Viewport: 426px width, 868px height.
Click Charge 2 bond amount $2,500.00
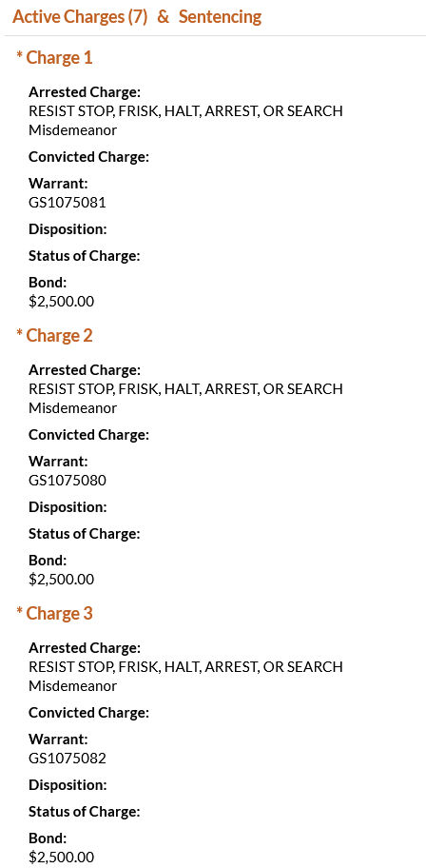[62, 580]
